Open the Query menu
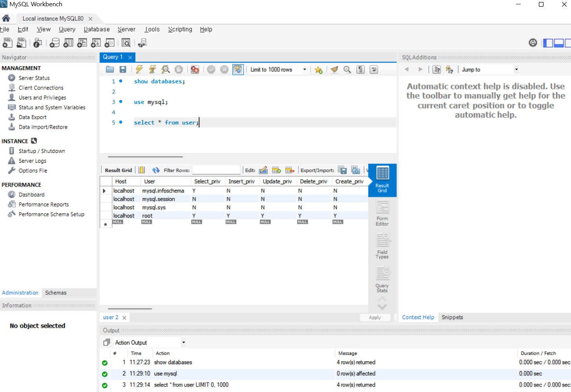The width and height of the screenshot is (571, 392). point(67,29)
